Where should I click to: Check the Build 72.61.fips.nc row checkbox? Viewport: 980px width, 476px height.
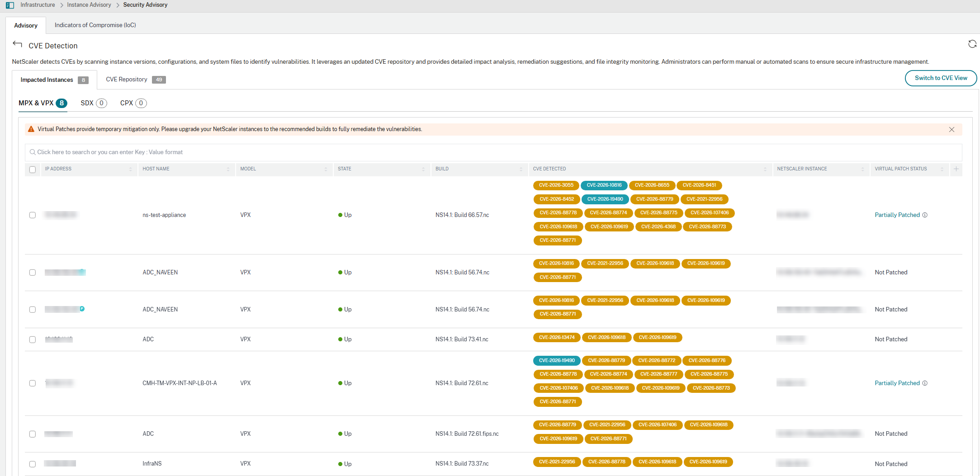(x=33, y=434)
